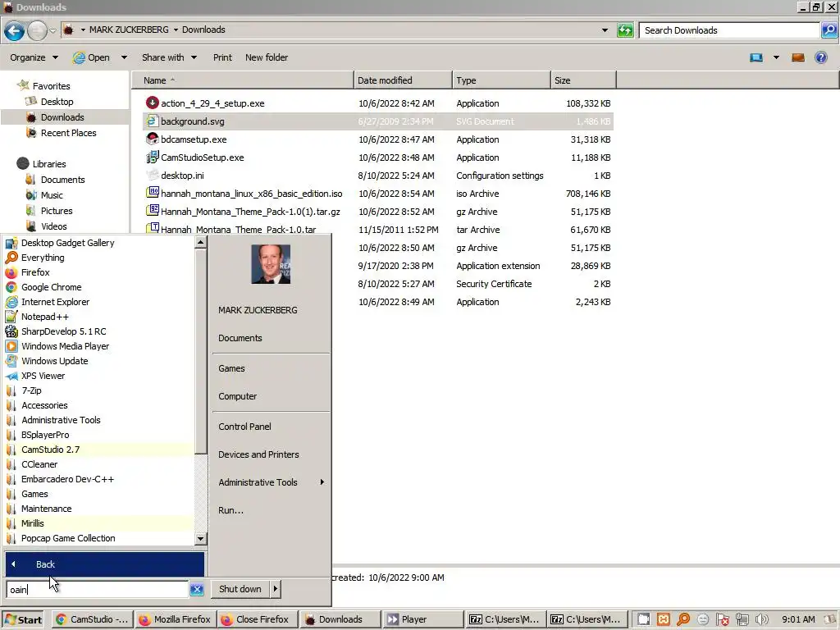Click the recent pages dropdown arrow

click(x=52, y=30)
